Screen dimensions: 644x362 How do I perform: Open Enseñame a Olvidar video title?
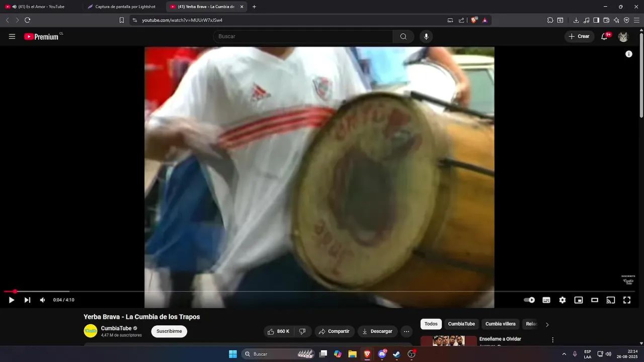pos(500,339)
